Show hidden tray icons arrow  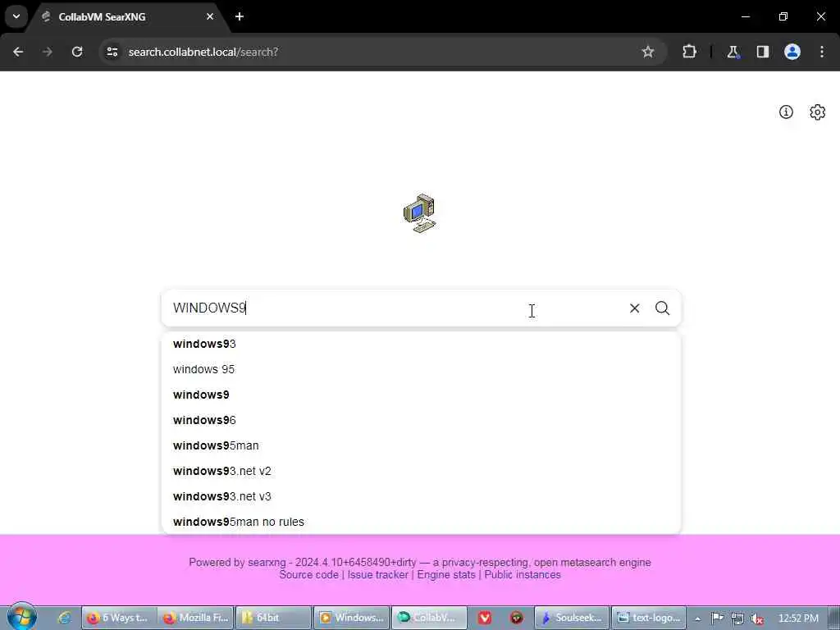pos(697,619)
